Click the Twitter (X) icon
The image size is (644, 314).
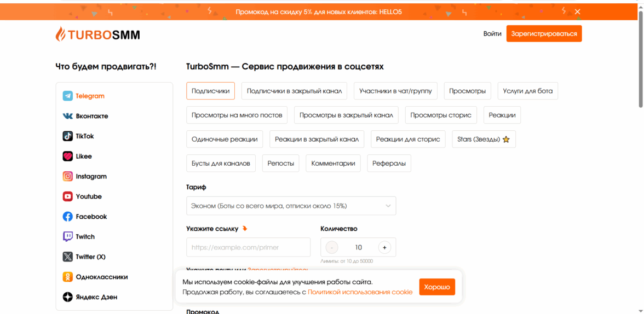(68, 257)
